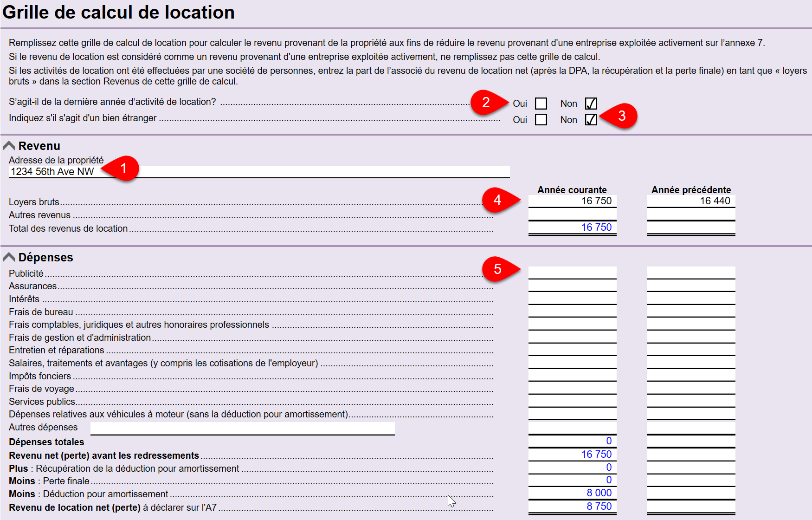The image size is (812, 520).
Task: Select the Loyers bruts current year field
Action: pos(572,201)
